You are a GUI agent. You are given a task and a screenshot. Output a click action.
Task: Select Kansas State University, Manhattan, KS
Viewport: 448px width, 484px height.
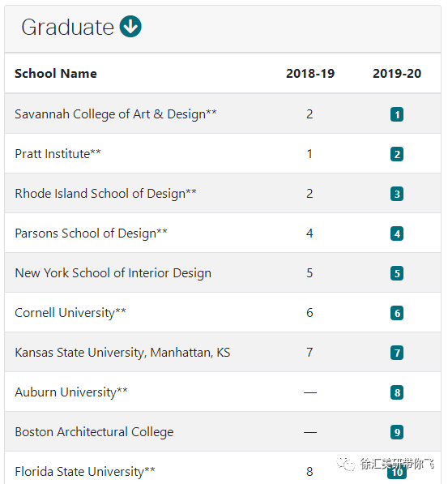pos(122,353)
